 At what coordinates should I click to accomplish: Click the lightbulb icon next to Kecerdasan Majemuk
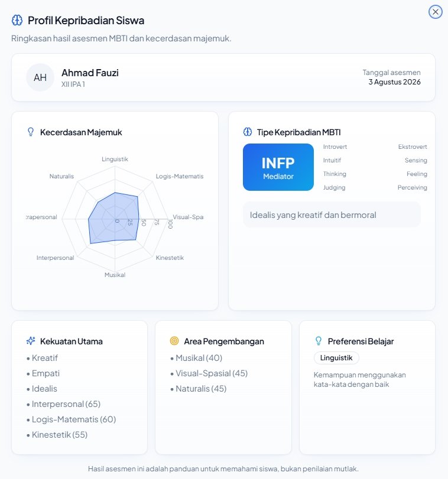coord(31,132)
